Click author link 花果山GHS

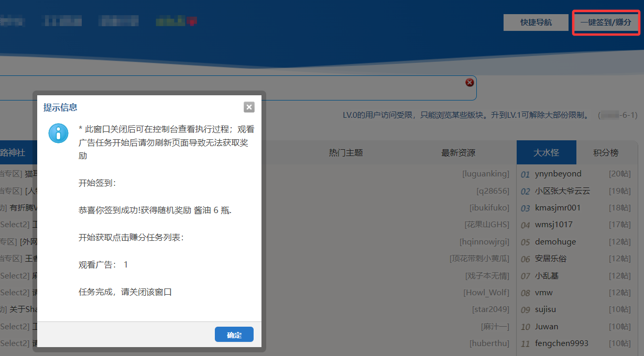(x=487, y=225)
